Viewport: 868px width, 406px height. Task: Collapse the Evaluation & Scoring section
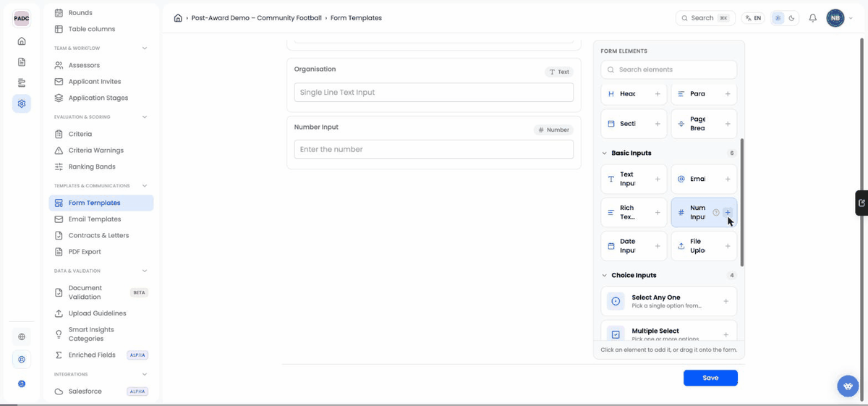click(x=145, y=117)
